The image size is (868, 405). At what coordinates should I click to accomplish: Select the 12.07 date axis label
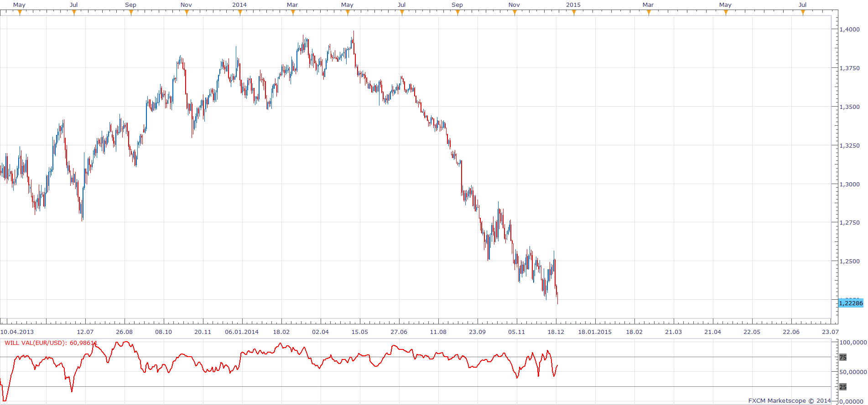click(x=85, y=332)
